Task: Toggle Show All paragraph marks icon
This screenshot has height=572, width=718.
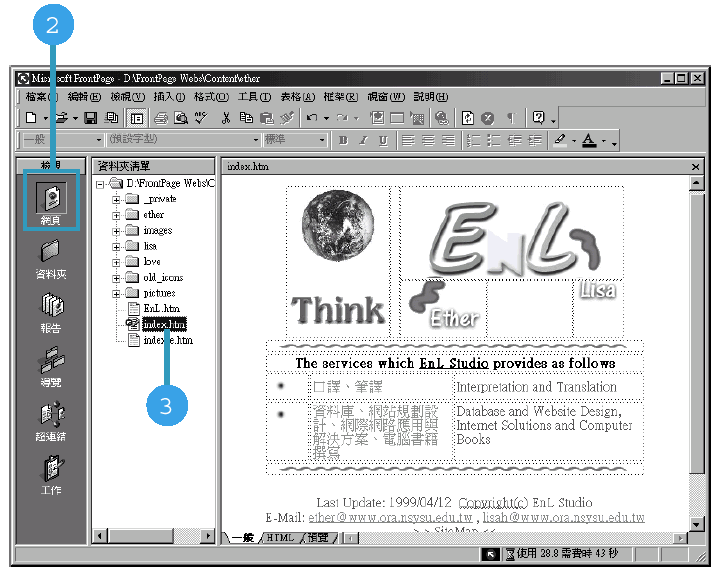Action: [511, 119]
